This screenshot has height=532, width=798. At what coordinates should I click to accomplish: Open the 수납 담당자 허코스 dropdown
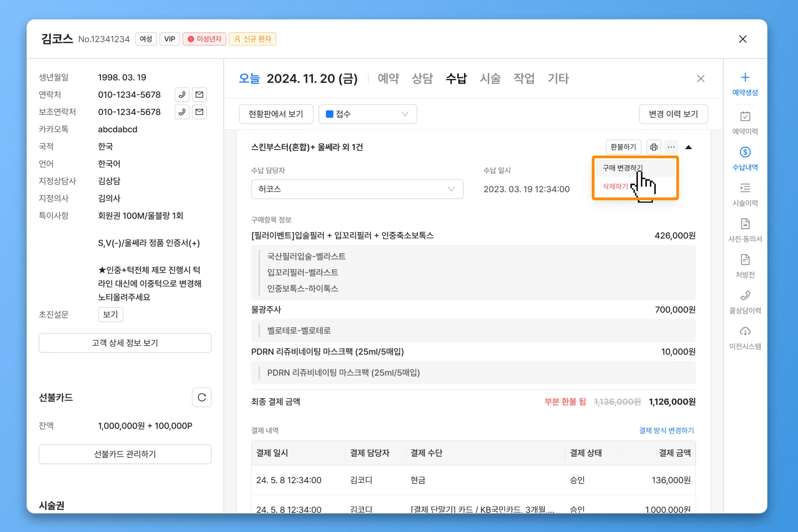(357, 189)
